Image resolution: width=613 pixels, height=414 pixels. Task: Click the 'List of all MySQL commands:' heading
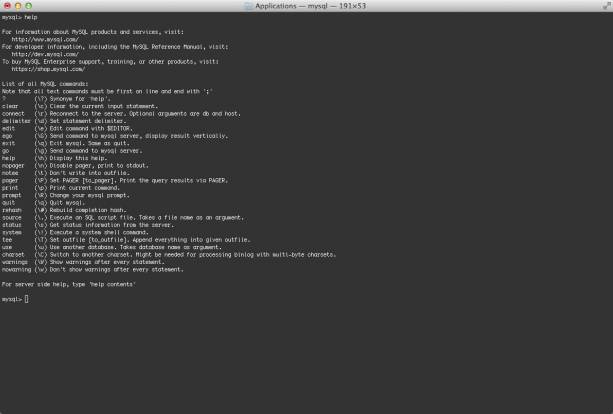pos(45,84)
